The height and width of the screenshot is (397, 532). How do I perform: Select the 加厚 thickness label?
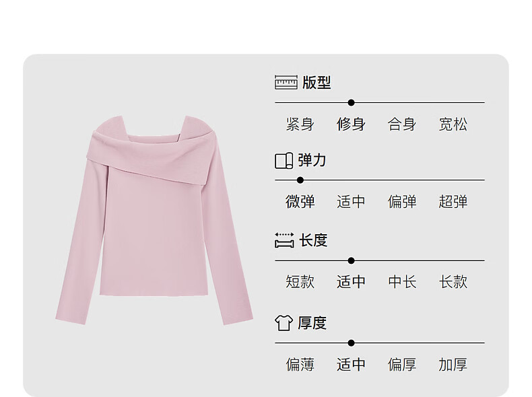point(453,365)
